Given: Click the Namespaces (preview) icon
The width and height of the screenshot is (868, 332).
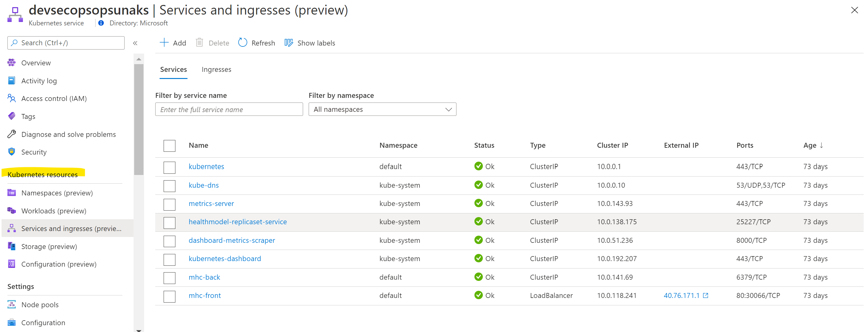Looking at the screenshot, I should pos(12,193).
